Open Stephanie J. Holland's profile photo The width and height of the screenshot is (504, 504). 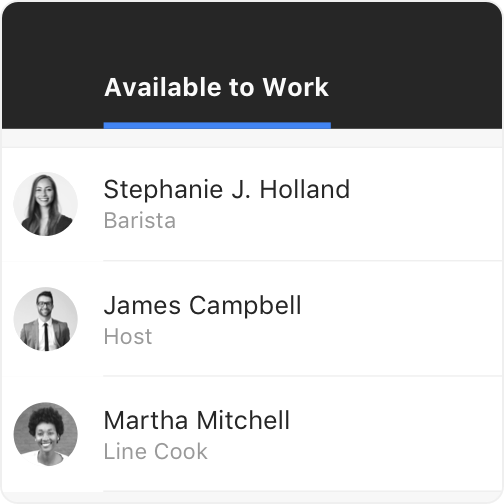tap(45, 204)
